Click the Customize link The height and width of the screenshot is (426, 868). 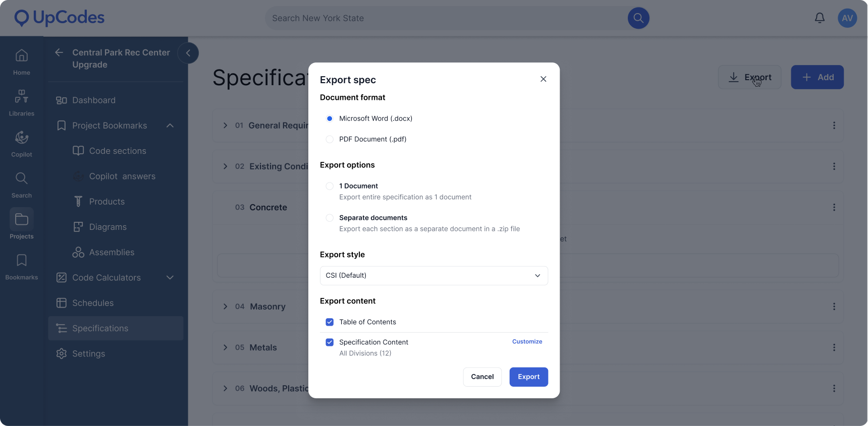pyautogui.click(x=527, y=342)
